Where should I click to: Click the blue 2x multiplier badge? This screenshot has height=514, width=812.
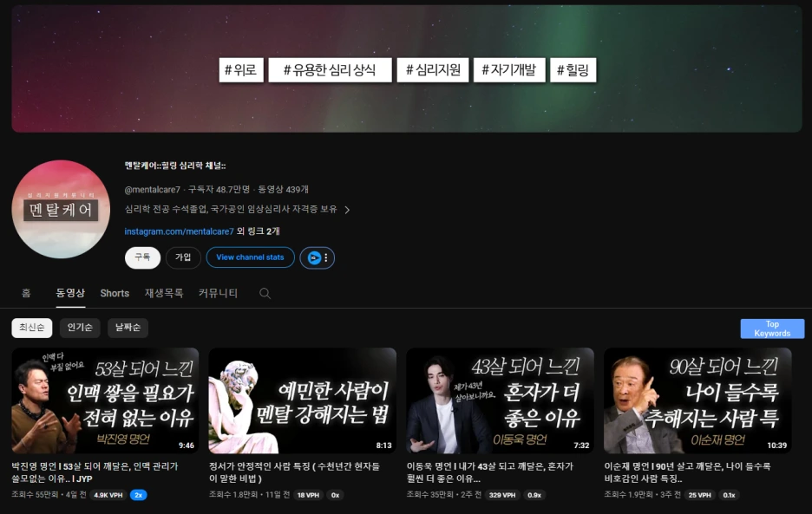click(x=138, y=496)
